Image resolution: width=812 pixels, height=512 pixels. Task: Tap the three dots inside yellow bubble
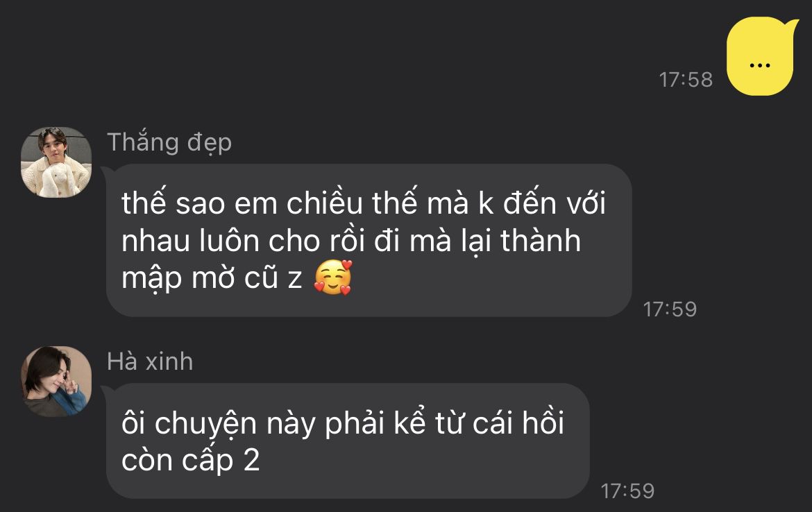pyautogui.click(x=760, y=65)
